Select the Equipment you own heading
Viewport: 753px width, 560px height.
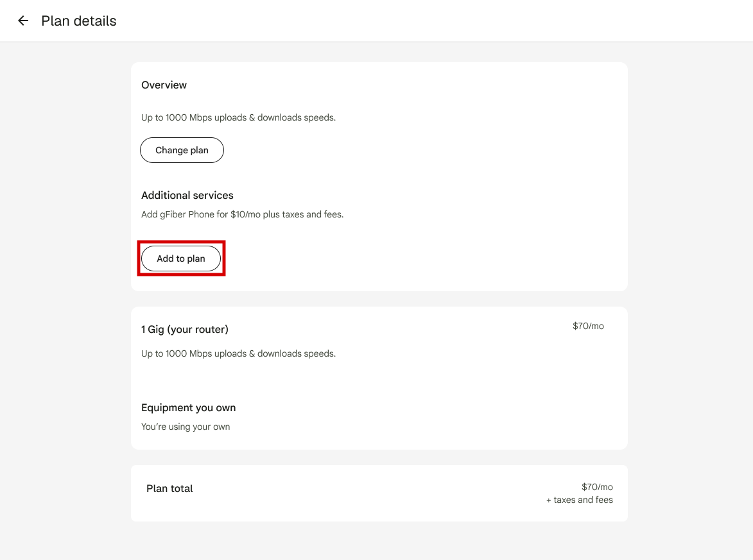pos(188,408)
